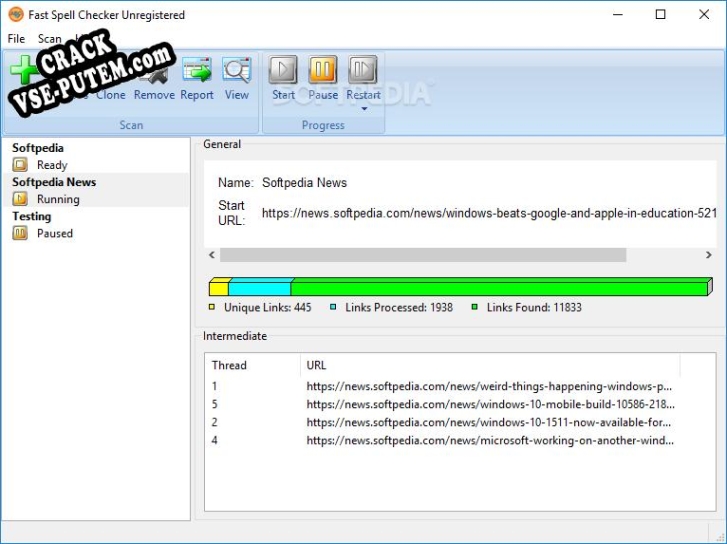This screenshot has height=544, width=727.
Task: Open the File menu
Action: click(16, 38)
